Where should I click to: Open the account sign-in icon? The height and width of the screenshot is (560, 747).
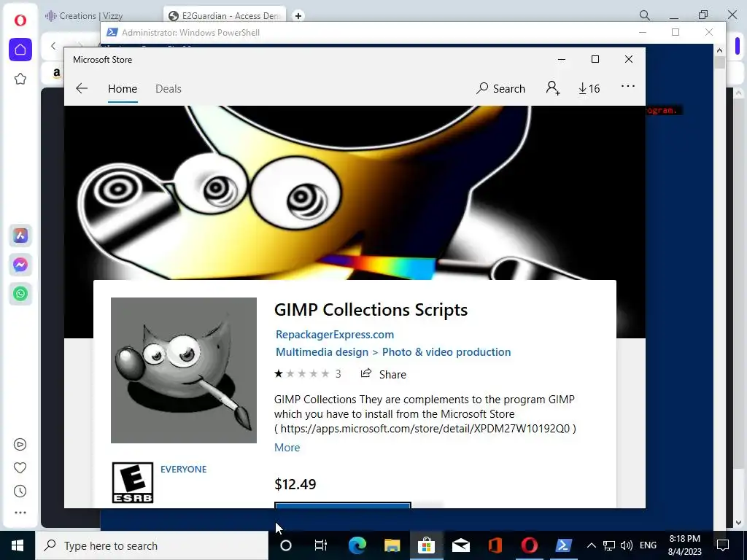pos(553,88)
